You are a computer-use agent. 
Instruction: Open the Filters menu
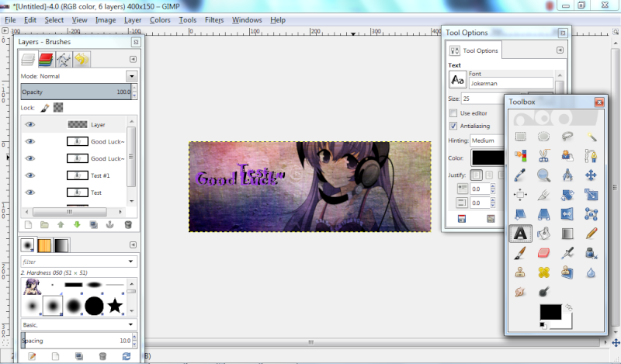click(214, 20)
